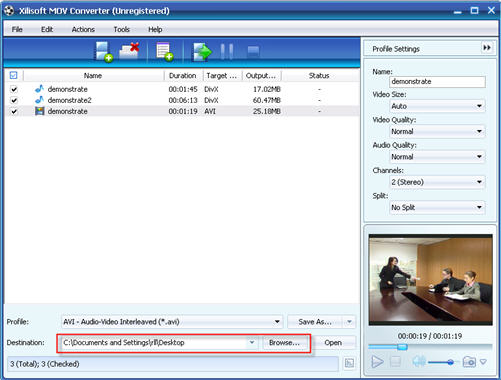
Task: Uncheck the demonstrate2 row checkbox
Action: point(14,100)
